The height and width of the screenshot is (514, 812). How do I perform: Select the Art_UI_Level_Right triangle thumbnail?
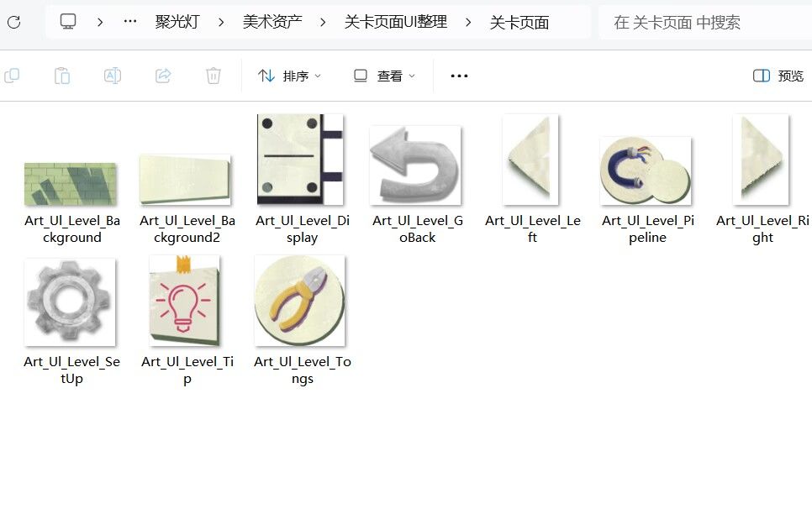(762, 160)
